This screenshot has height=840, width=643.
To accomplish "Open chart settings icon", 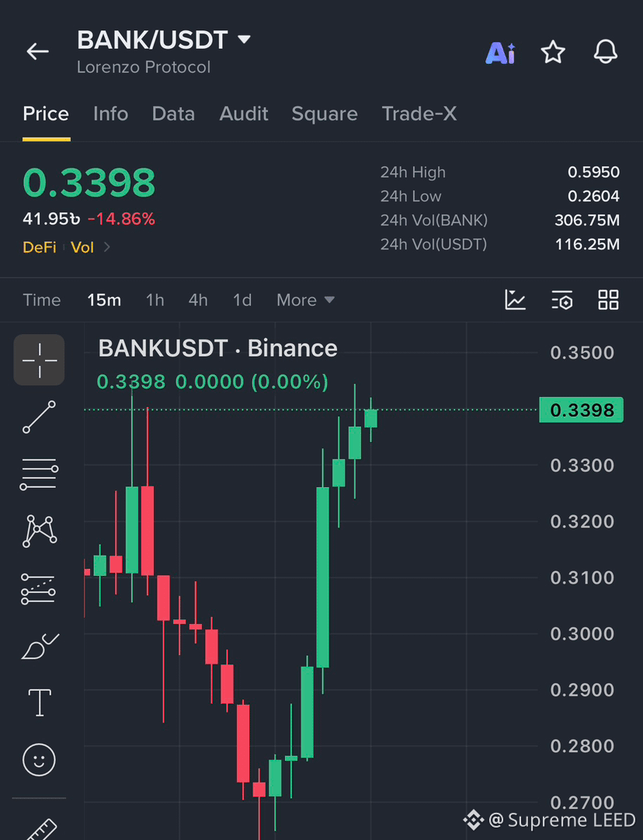I will (x=561, y=300).
